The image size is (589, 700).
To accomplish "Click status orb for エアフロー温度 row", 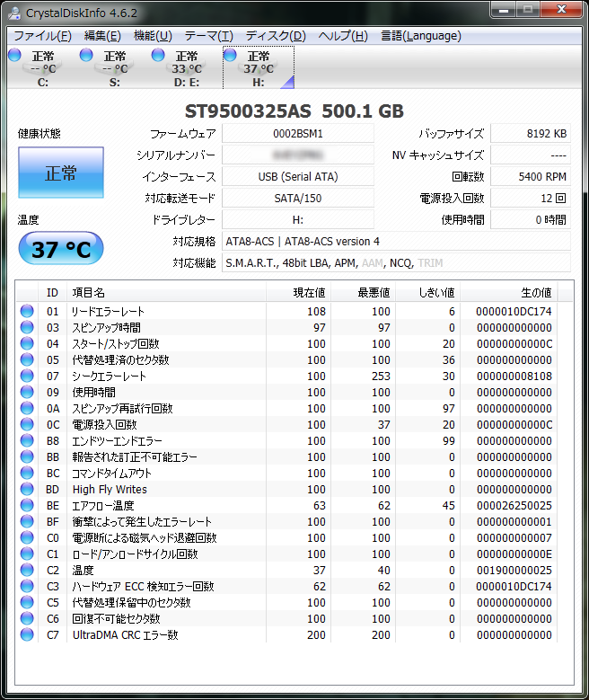I will tap(27, 505).
